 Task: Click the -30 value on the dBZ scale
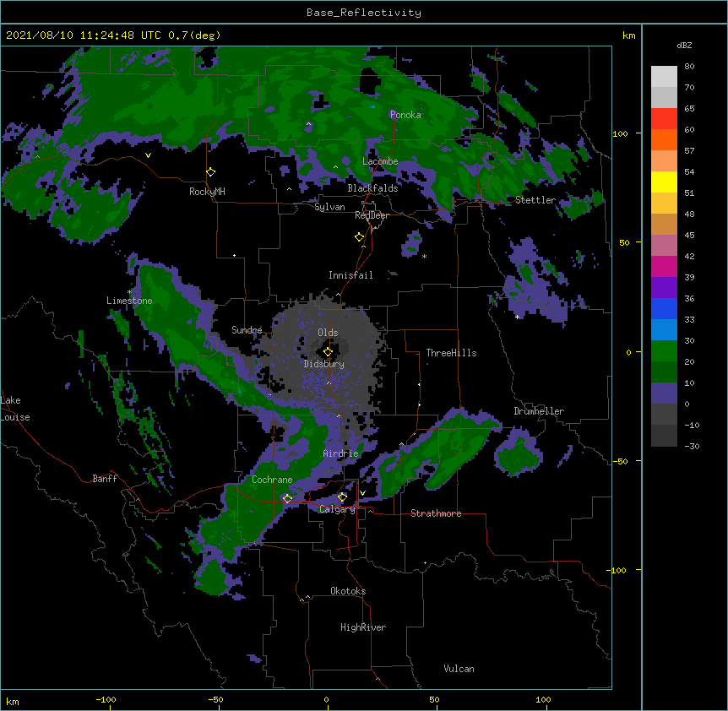(692, 446)
